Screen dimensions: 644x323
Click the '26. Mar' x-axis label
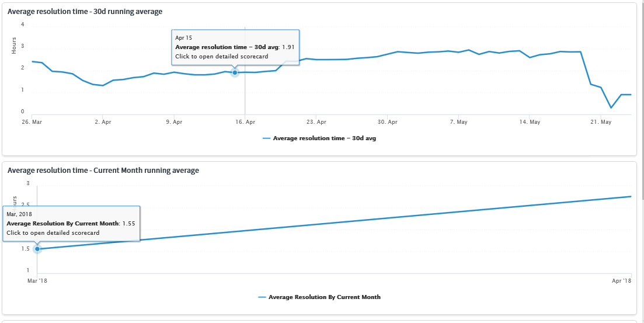32,122
